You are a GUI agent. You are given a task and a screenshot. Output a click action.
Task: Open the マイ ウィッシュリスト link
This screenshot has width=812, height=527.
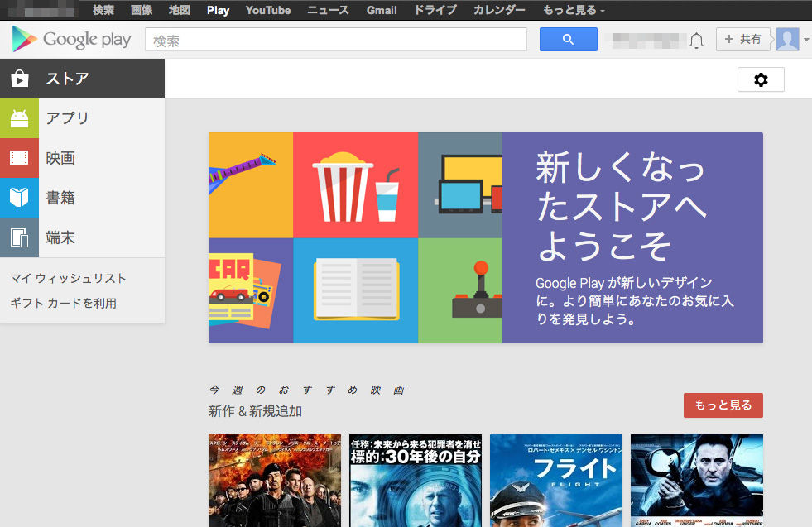point(69,279)
